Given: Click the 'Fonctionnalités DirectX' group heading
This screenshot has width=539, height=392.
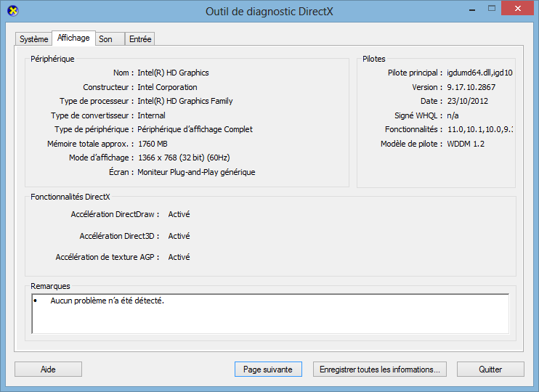Looking at the screenshot, I should pyautogui.click(x=70, y=197).
